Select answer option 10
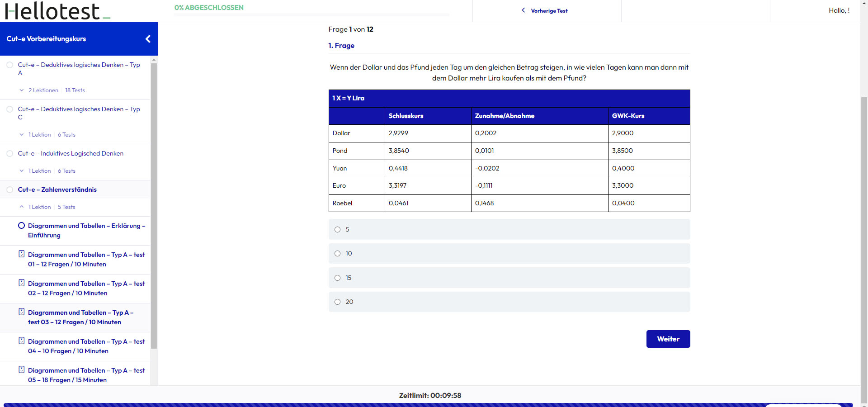Viewport: 868px width, 407px height. [x=337, y=254]
